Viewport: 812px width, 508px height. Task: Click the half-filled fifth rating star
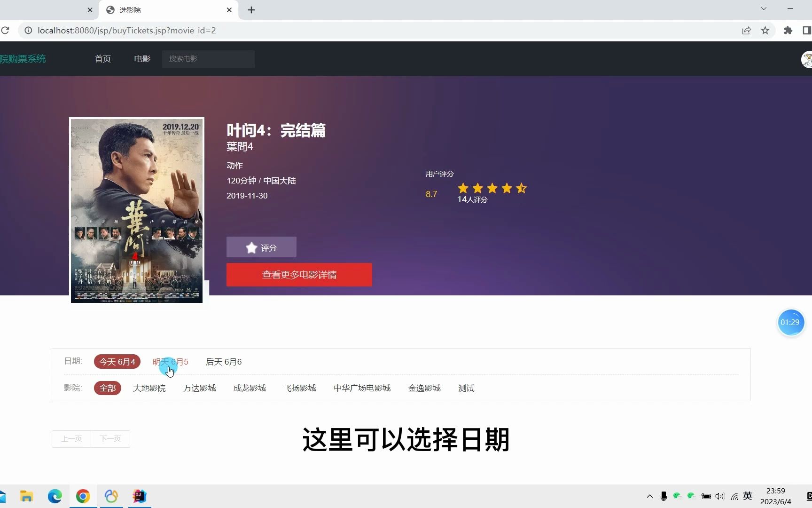521,189
